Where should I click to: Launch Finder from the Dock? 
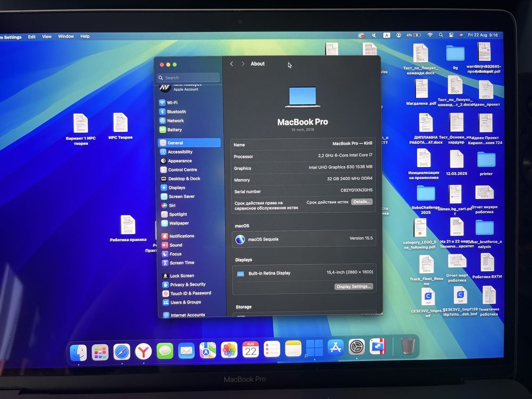78,353
